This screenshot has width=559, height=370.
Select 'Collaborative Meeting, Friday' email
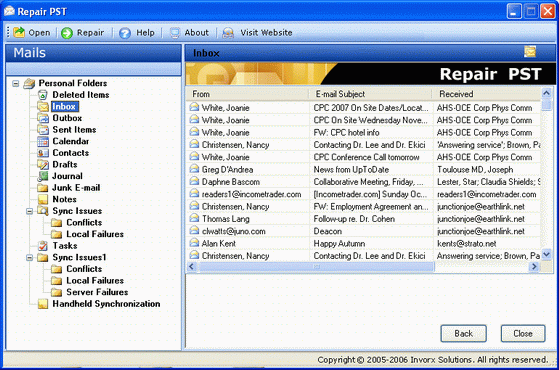click(x=368, y=182)
